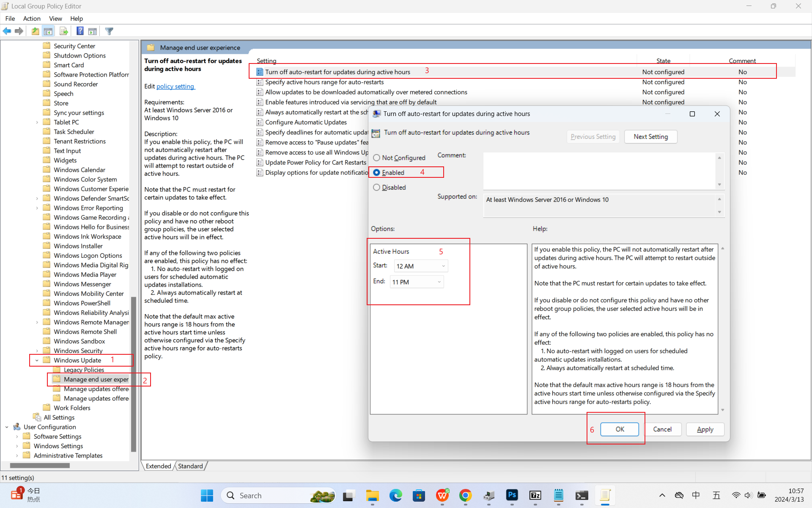The width and height of the screenshot is (812, 508).
Task: Toggle the Show/Hide Console Tree icon
Action: 48,31
